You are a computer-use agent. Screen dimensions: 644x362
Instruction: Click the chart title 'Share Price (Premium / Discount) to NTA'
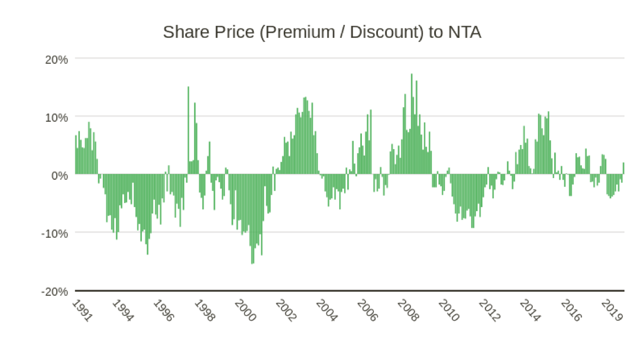click(x=322, y=32)
